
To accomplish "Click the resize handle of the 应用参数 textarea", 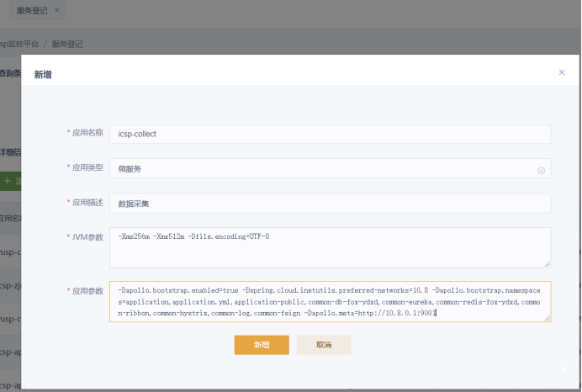I will pos(548,318).
